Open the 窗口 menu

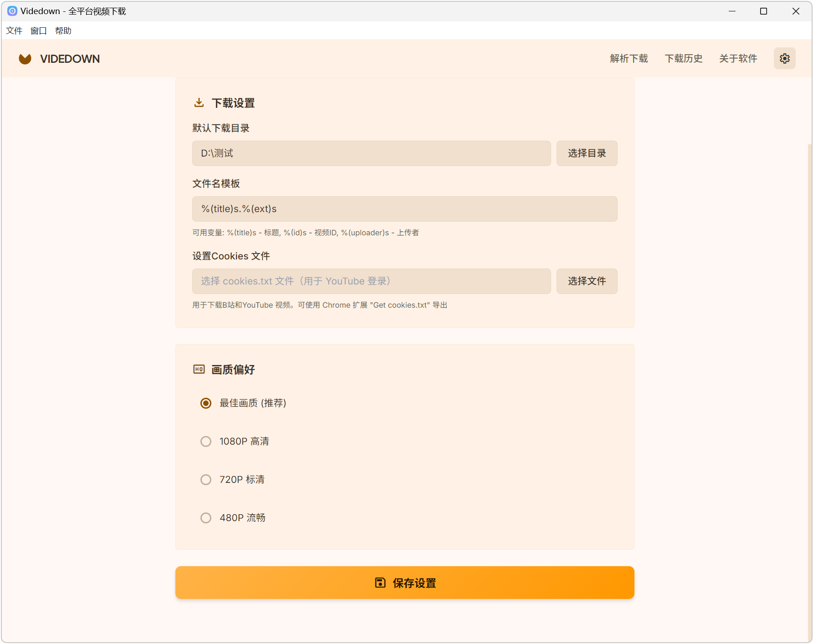pos(39,30)
